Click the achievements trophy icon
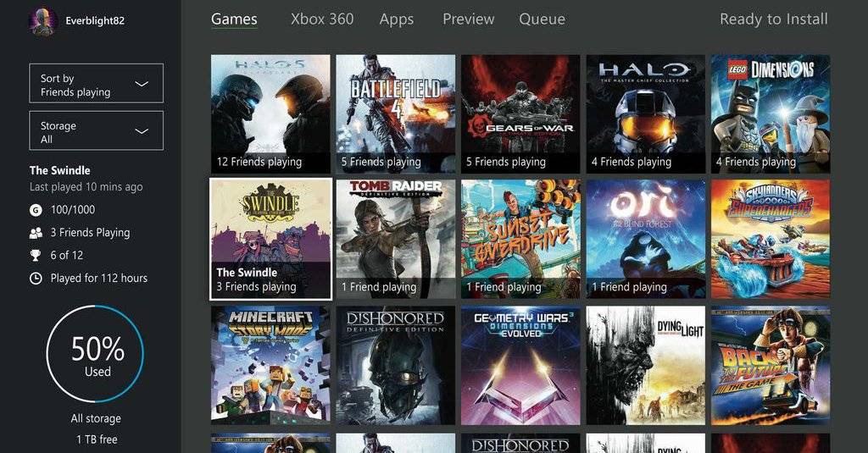 pyautogui.click(x=36, y=256)
